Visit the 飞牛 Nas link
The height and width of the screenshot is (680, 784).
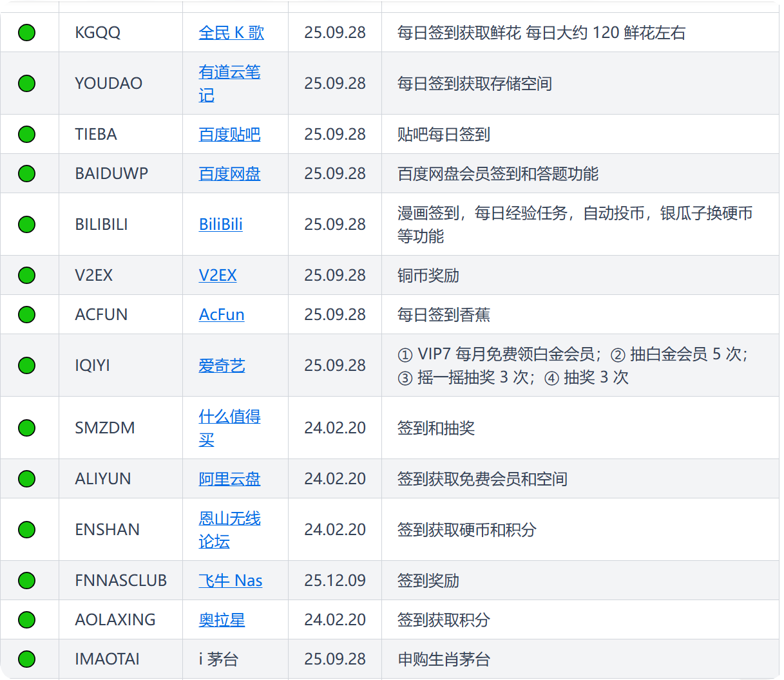point(230,580)
